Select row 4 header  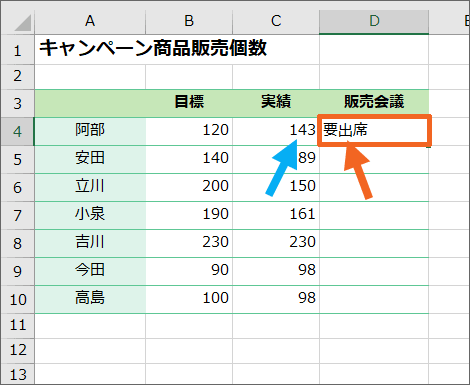pos(17,131)
